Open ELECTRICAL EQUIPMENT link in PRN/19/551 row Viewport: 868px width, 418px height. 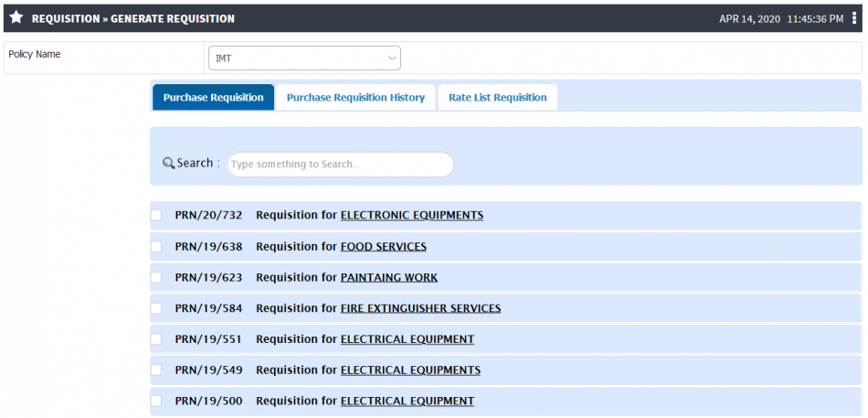408,338
